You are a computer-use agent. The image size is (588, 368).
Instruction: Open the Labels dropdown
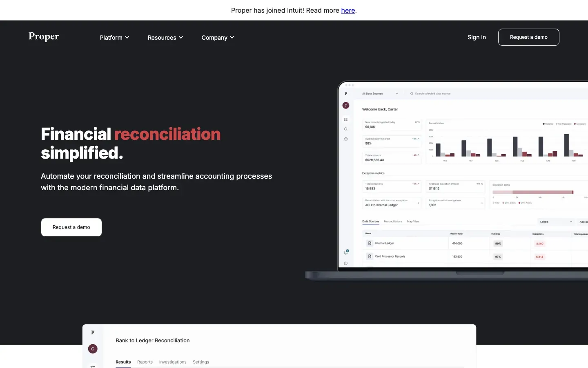point(556,222)
